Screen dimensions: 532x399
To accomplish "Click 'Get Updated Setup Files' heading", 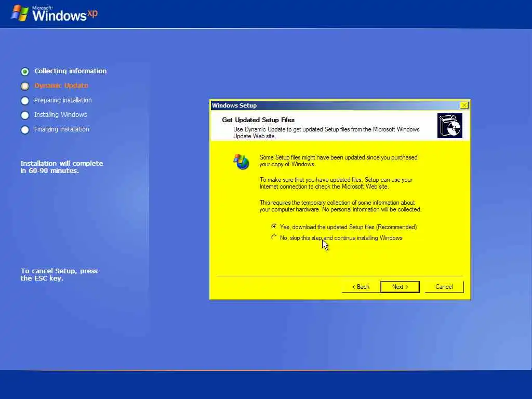I will pyautogui.click(x=258, y=120).
